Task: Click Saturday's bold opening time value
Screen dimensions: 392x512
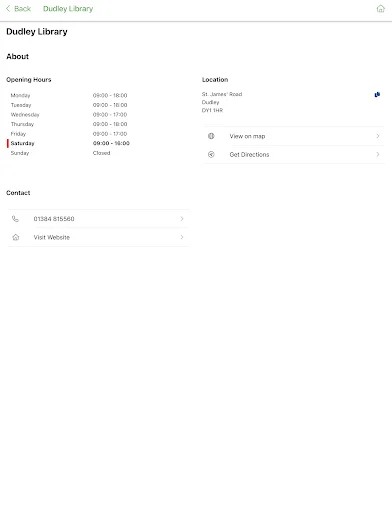Action: pyautogui.click(x=111, y=143)
